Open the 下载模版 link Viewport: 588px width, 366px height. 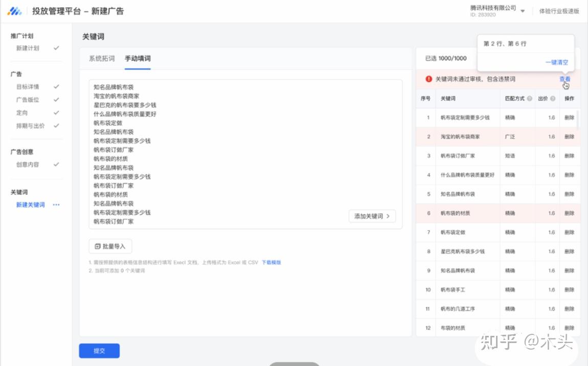pos(272,263)
